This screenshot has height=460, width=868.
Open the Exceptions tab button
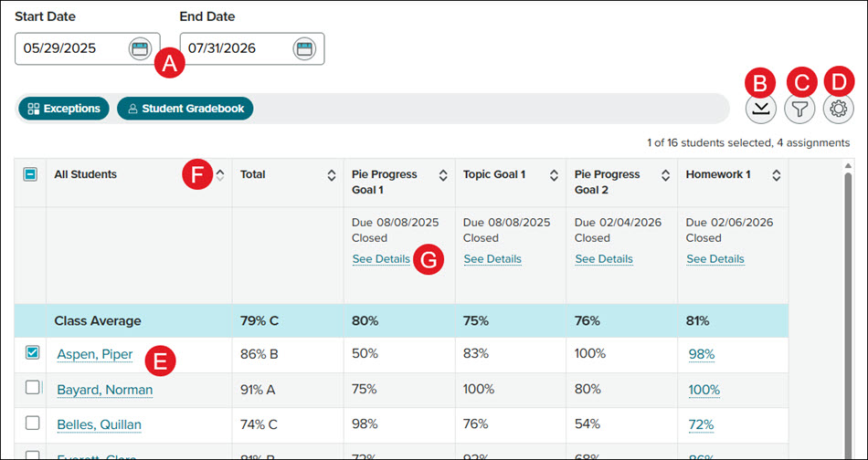click(64, 109)
